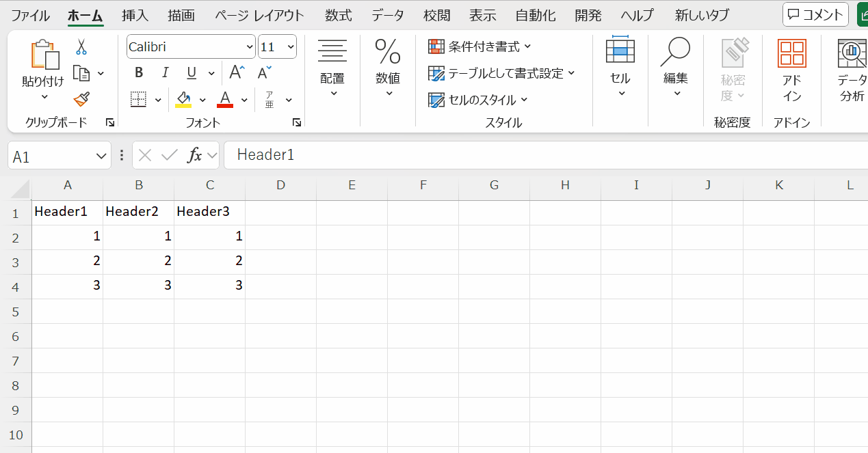This screenshot has height=453, width=868.
Task: Click the enter checkmark in formula bar
Action: coord(169,156)
